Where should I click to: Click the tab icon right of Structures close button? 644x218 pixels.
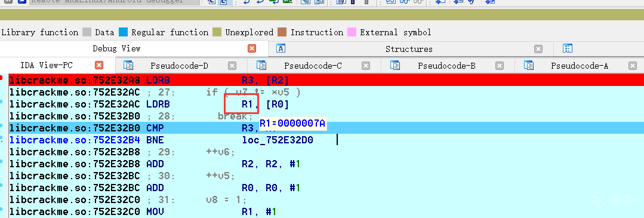coord(568,48)
